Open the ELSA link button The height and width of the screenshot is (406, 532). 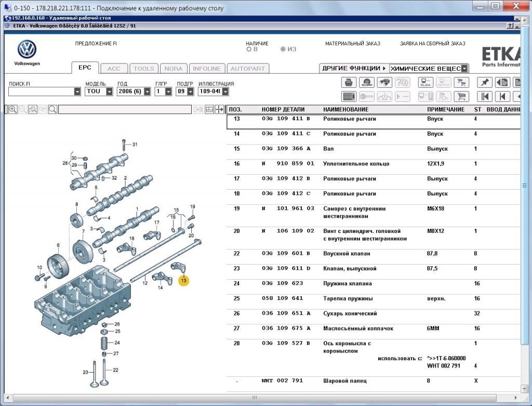click(x=425, y=83)
